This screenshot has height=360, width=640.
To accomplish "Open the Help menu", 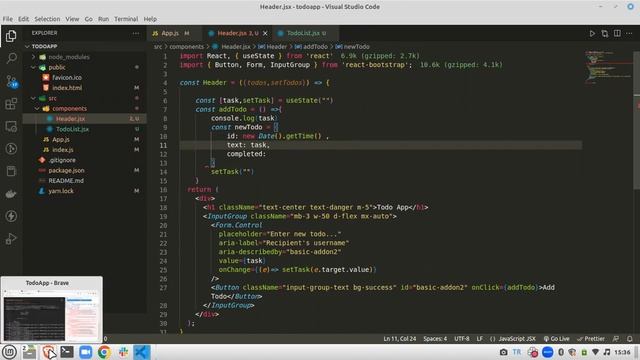I will (x=150, y=19).
